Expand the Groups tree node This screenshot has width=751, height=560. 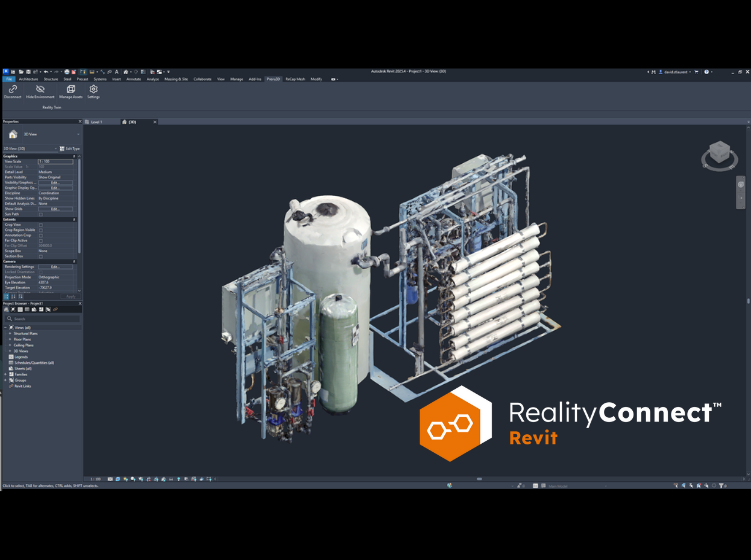coord(6,380)
